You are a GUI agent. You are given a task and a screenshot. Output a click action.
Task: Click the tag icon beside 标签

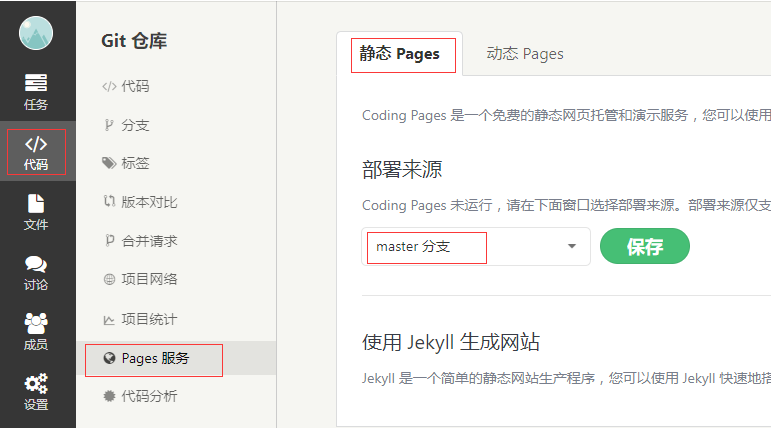(109, 163)
